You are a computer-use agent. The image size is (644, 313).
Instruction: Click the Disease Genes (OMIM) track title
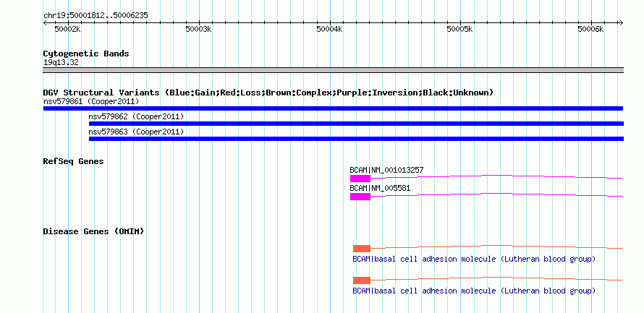(93, 231)
